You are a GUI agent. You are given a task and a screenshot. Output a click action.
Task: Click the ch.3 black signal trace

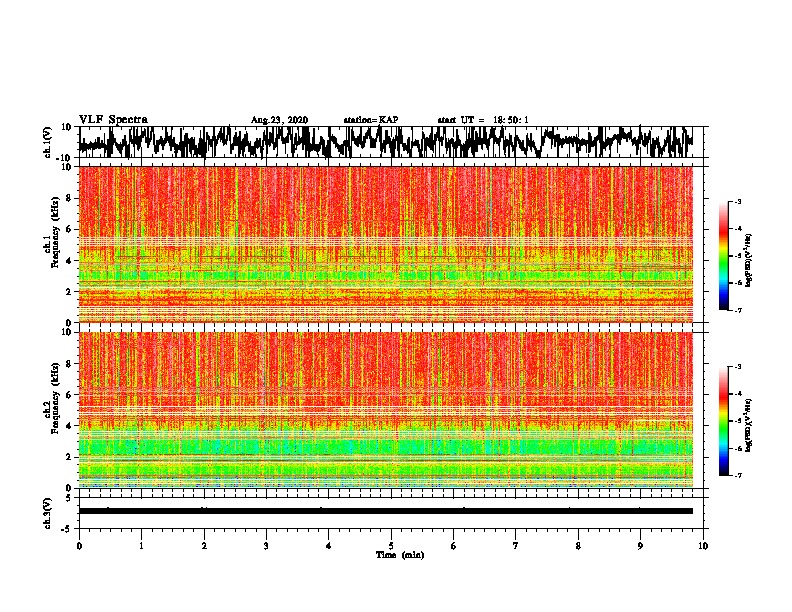tap(385, 511)
